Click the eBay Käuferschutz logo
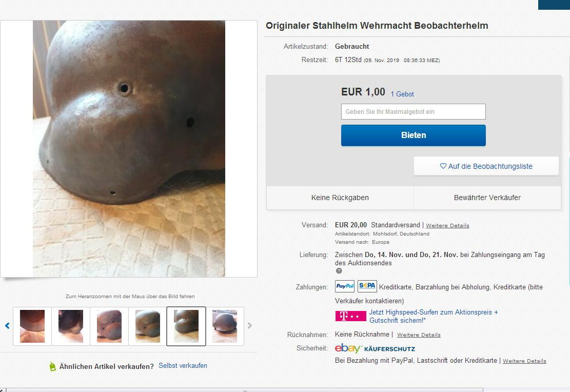The width and height of the screenshot is (570, 392). coord(375,348)
